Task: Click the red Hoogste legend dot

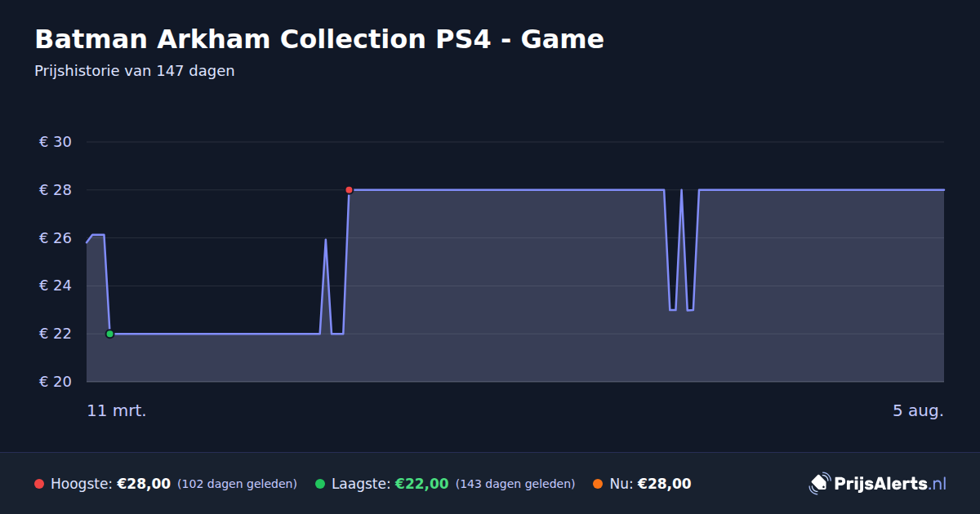Action: pos(39,484)
